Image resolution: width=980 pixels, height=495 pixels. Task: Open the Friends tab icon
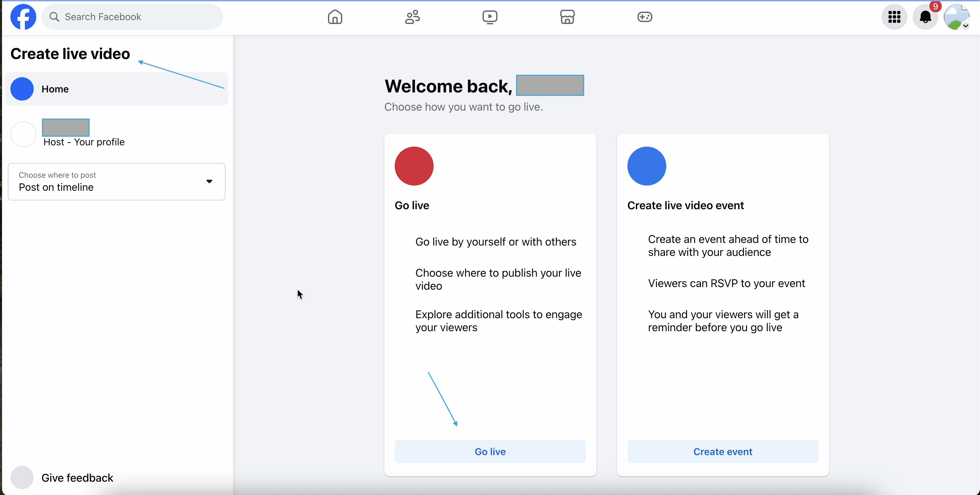tap(413, 17)
